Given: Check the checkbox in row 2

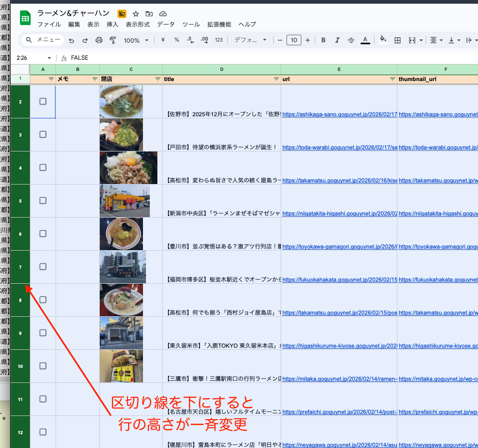Looking at the screenshot, I should pyautogui.click(x=43, y=101).
